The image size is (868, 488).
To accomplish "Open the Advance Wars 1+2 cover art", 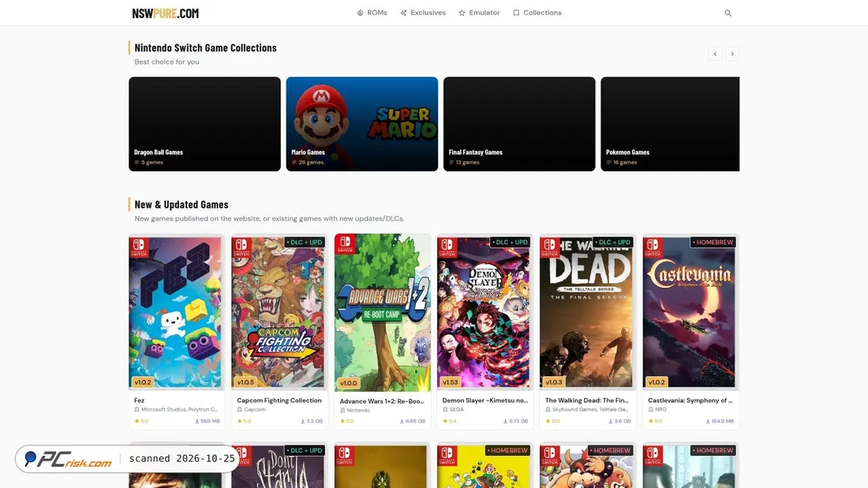I will tap(383, 313).
